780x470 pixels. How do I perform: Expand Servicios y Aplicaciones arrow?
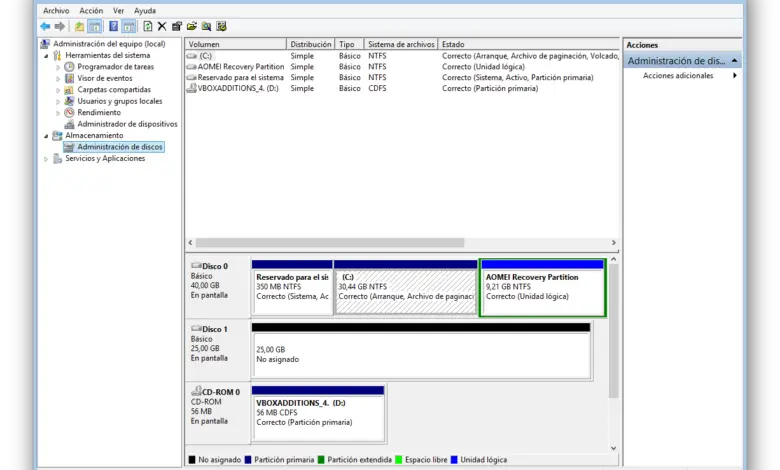point(46,159)
